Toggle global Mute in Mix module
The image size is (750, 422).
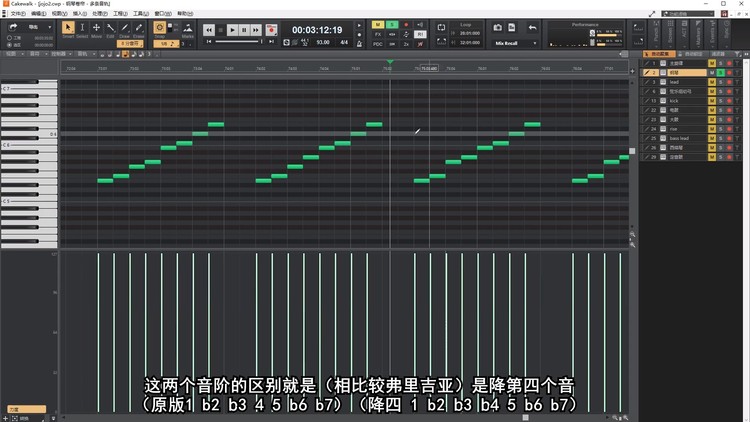pos(378,24)
